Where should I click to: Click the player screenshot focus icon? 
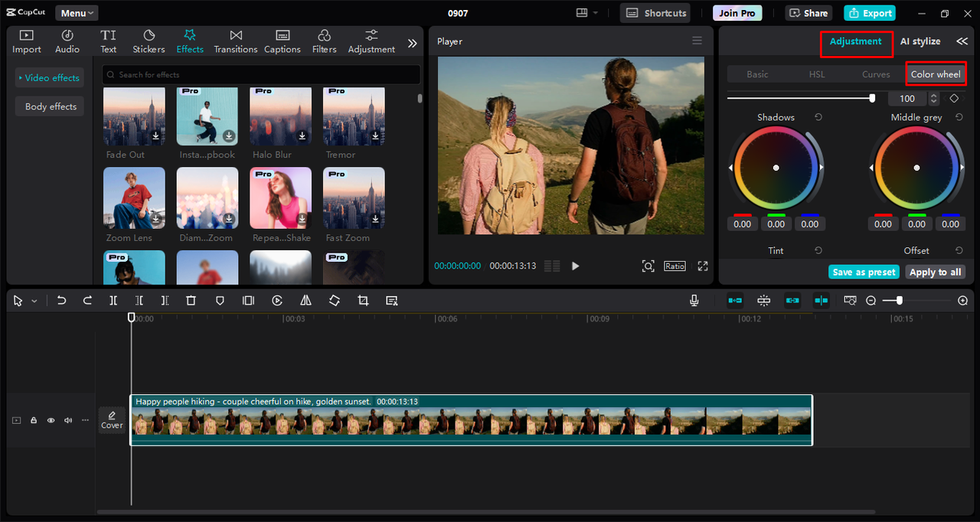(648, 266)
